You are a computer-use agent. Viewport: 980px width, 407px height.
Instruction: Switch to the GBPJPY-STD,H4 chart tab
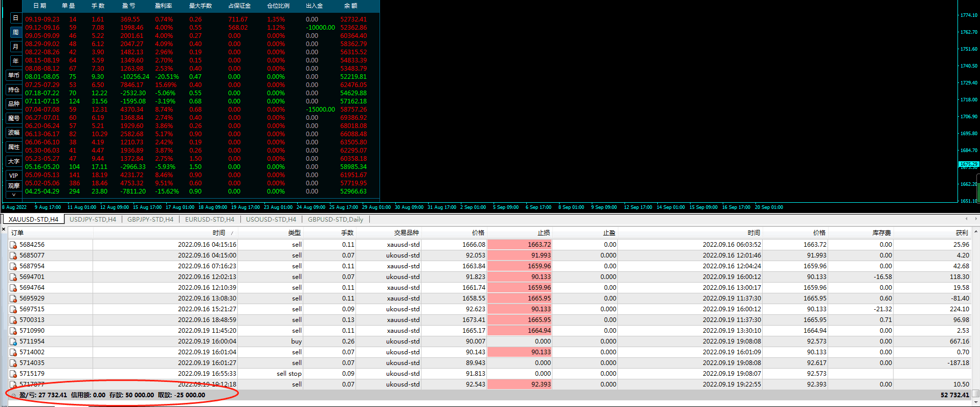tap(150, 220)
